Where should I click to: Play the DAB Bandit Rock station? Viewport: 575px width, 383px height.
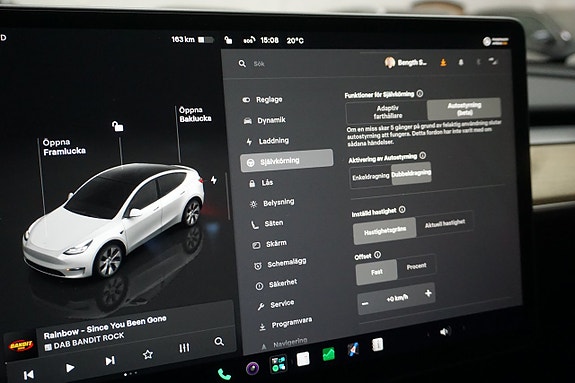[x=70, y=368]
